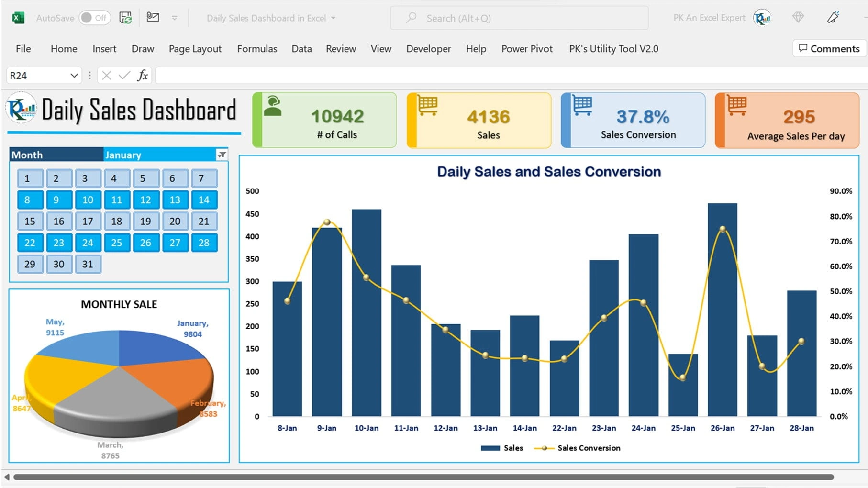868x488 pixels.
Task: Click the cancel X formula bar icon
Action: tap(106, 76)
